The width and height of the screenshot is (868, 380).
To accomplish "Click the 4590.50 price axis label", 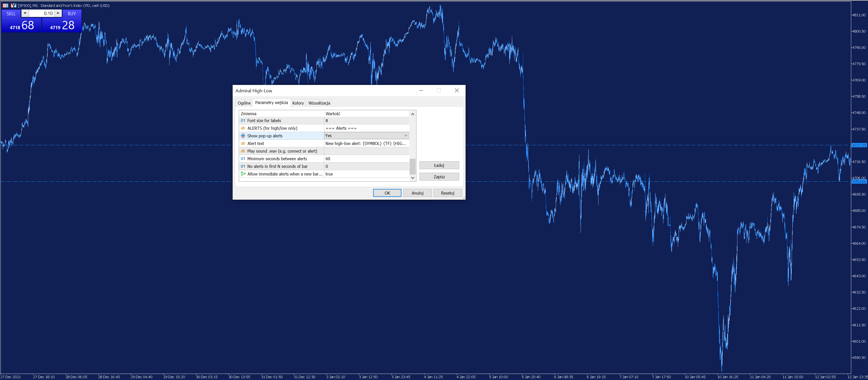I will coord(859,357).
